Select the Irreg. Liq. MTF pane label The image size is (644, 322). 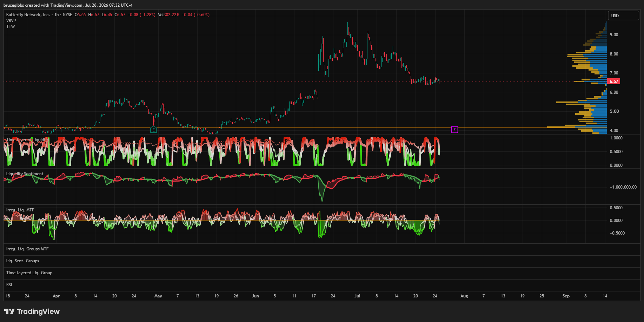click(x=20, y=210)
